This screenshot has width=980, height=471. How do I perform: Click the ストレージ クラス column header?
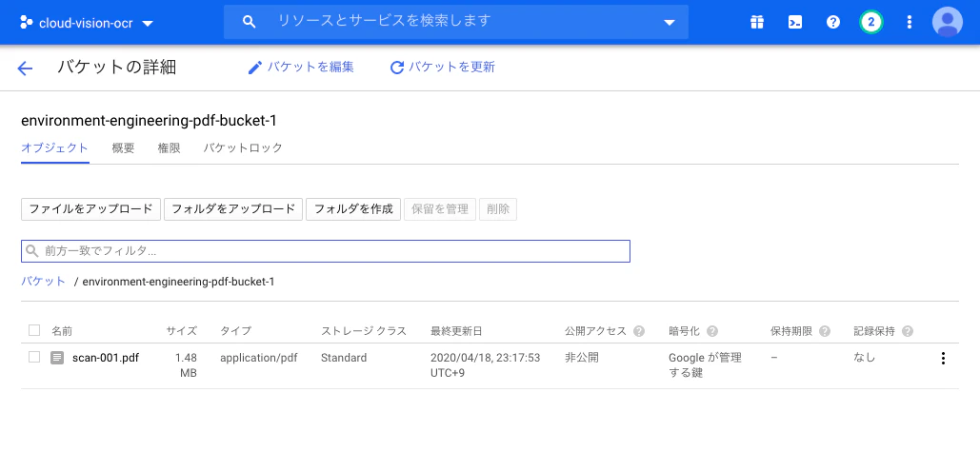click(364, 331)
